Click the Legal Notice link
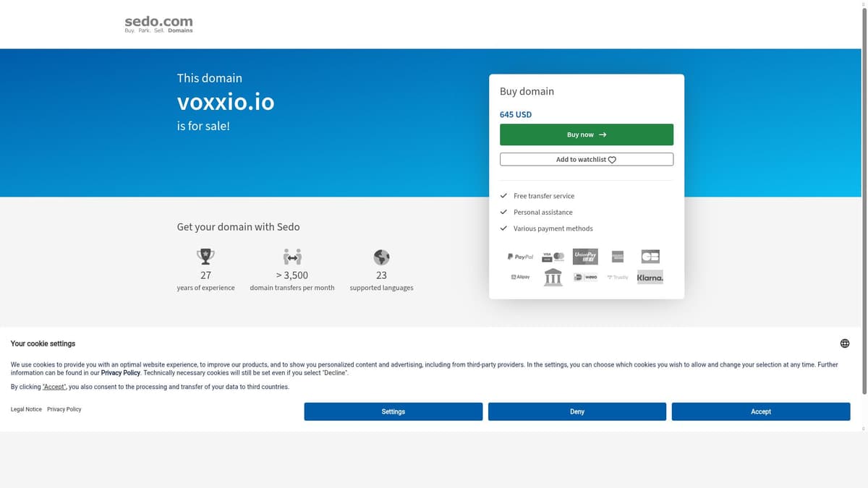This screenshot has height=488, width=868. point(25,409)
